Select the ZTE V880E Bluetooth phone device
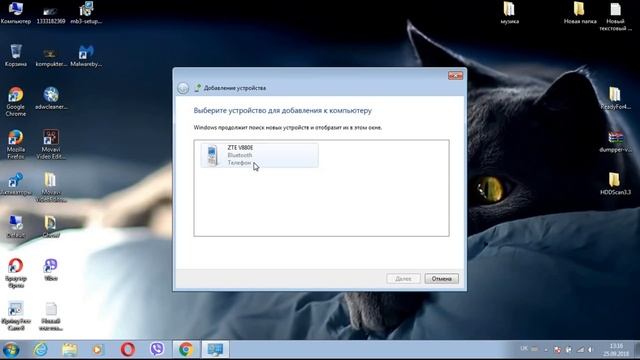 (x=259, y=155)
